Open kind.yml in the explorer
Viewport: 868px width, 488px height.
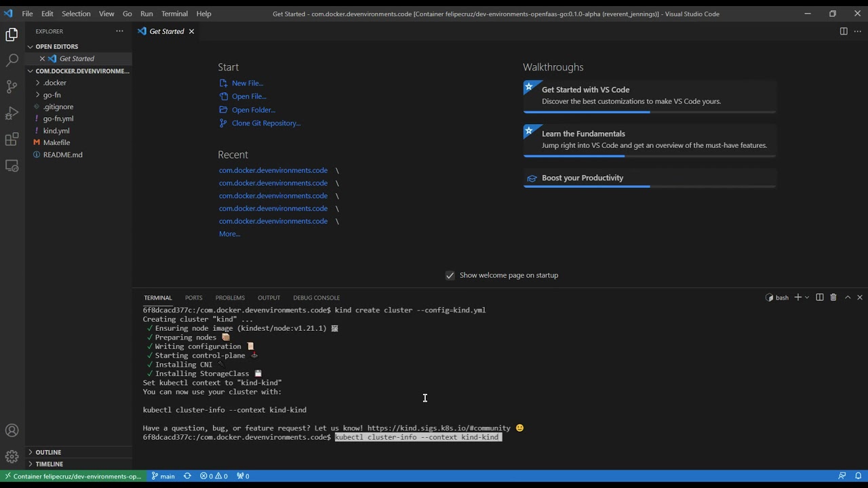[x=79, y=131]
